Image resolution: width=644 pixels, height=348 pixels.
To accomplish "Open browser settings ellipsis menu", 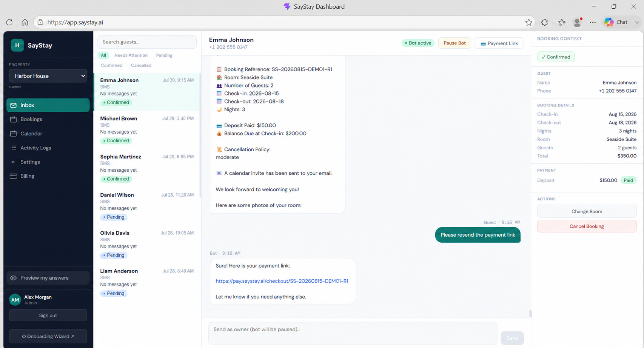I will coord(593,22).
